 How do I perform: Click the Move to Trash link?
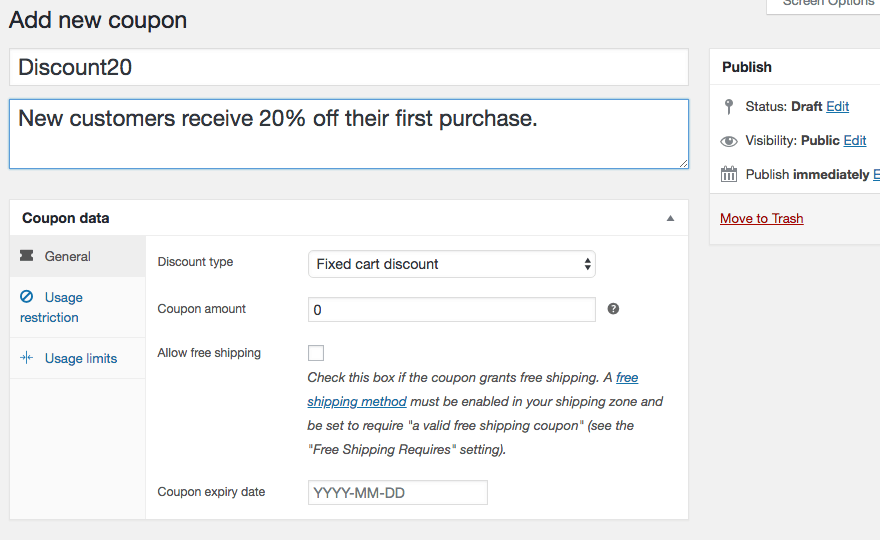(761, 218)
